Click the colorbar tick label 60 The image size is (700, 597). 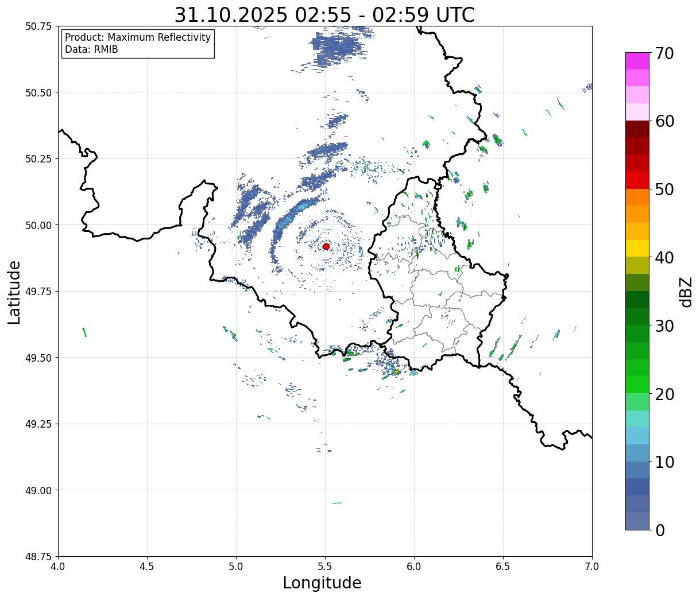(x=664, y=121)
